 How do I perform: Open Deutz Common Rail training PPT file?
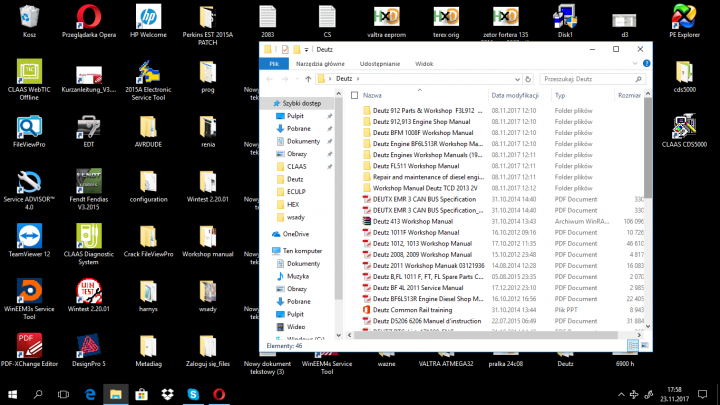(x=412, y=310)
